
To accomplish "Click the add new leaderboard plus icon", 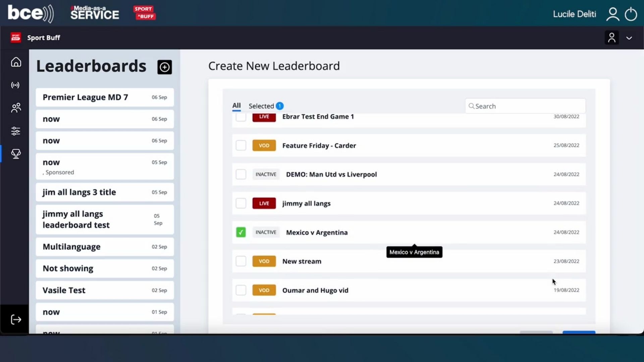I will click(x=164, y=67).
